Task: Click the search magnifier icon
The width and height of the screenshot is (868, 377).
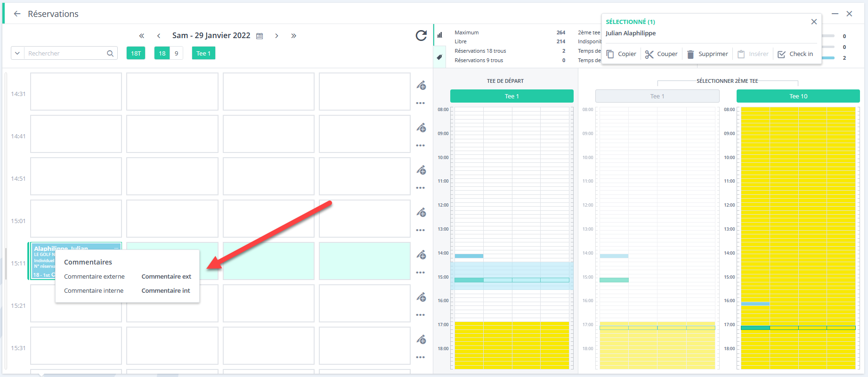Action: coord(110,53)
